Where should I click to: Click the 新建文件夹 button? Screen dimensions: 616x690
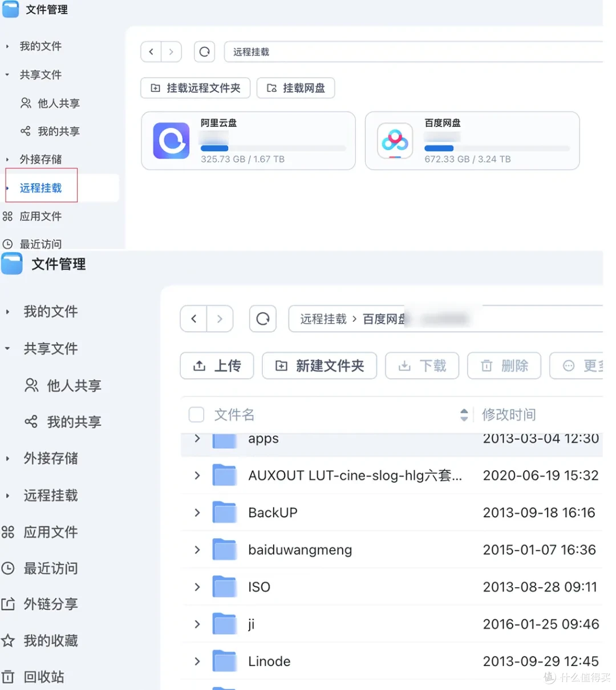(x=319, y=366)
